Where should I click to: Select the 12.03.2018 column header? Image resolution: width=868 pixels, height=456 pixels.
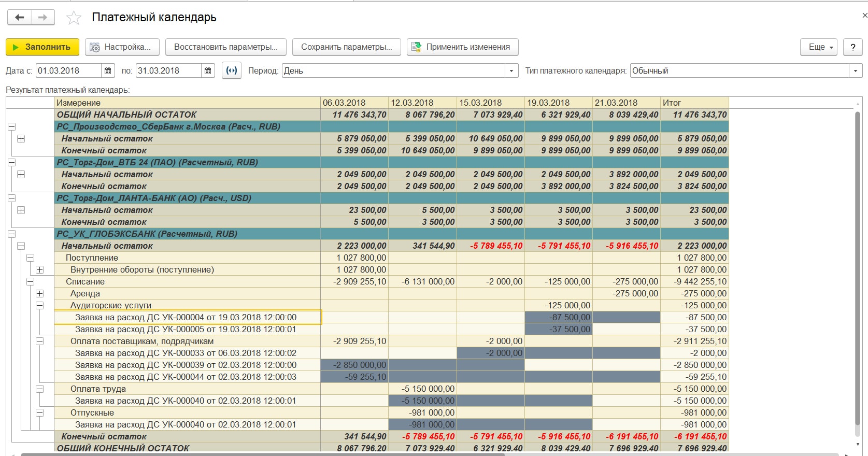[x=422, y=103]
